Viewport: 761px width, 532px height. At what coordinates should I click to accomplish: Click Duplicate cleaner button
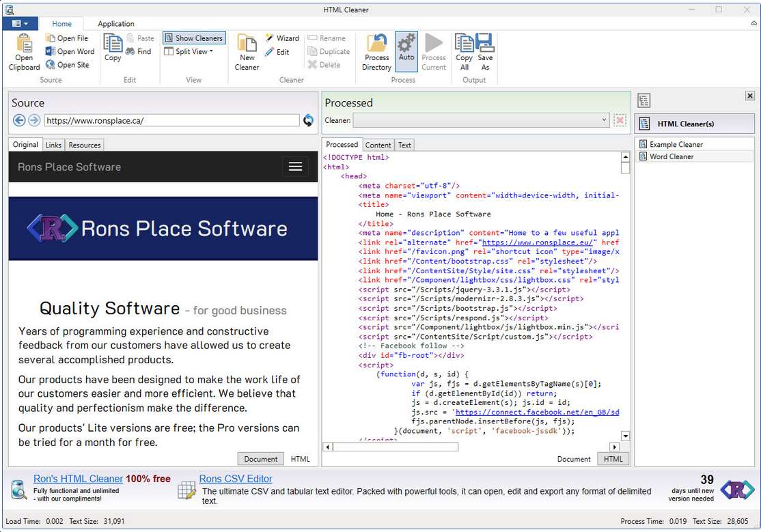329,51
